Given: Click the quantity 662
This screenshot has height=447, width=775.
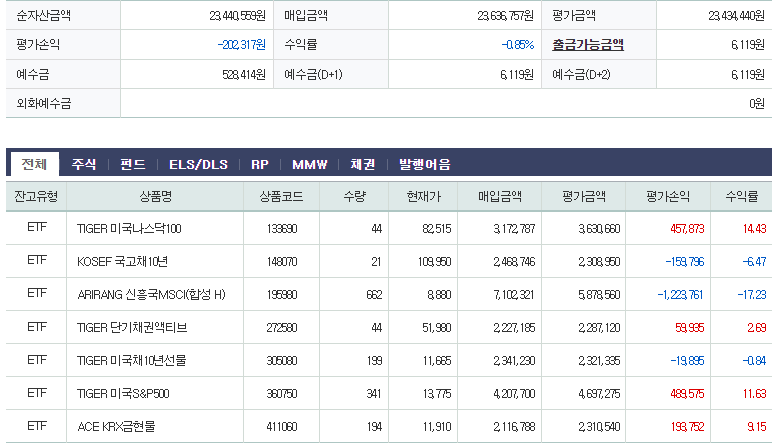Looking at the screenshot, I should (374, 295).
